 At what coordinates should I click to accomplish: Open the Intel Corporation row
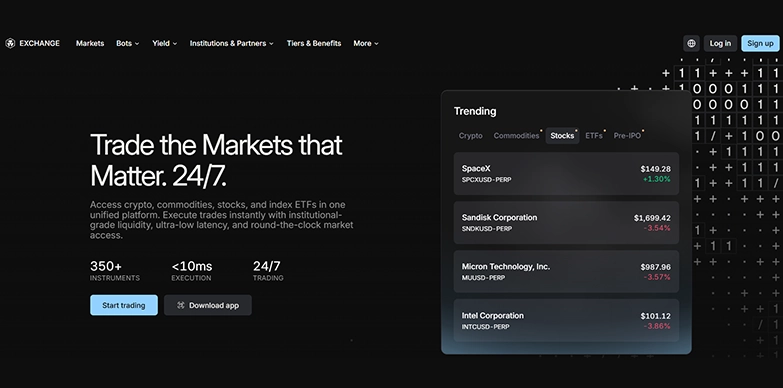[566, 320]
